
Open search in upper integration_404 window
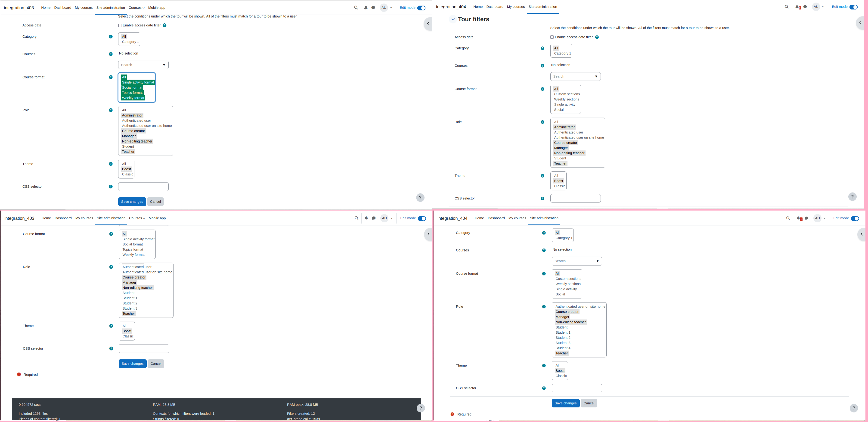pyautogui.click(x=787, y=7)
